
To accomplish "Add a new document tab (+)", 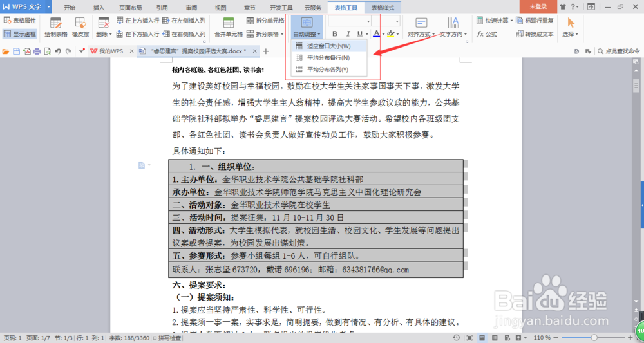I will point(266,51).
